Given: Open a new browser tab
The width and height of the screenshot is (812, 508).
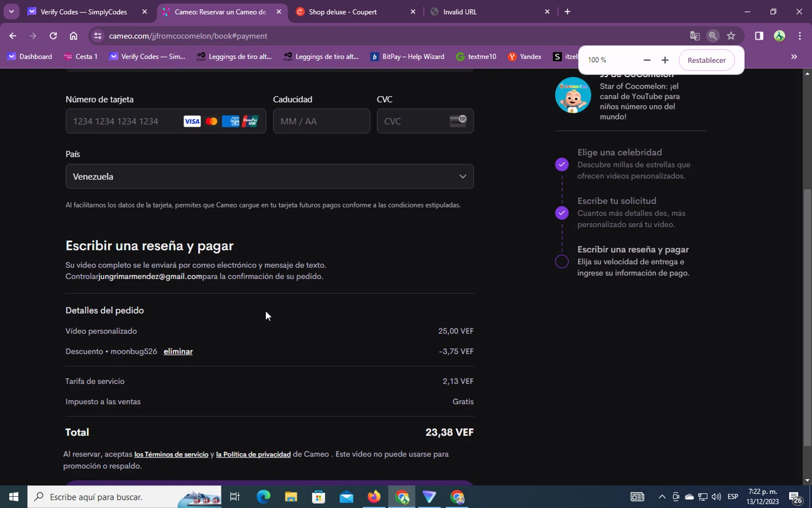Looking at the screenshot, I should coord(567,11).
